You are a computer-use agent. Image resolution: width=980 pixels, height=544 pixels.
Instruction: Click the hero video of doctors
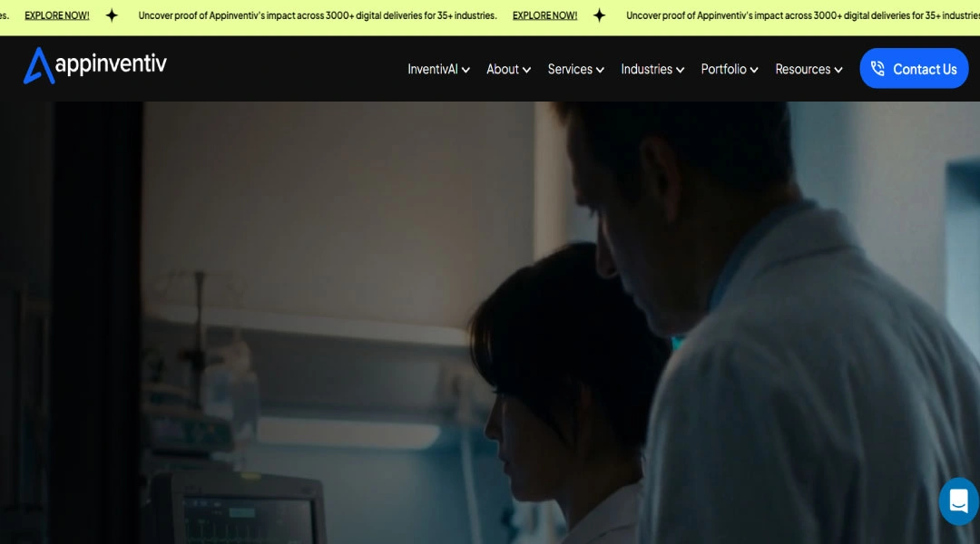point(490,322)
